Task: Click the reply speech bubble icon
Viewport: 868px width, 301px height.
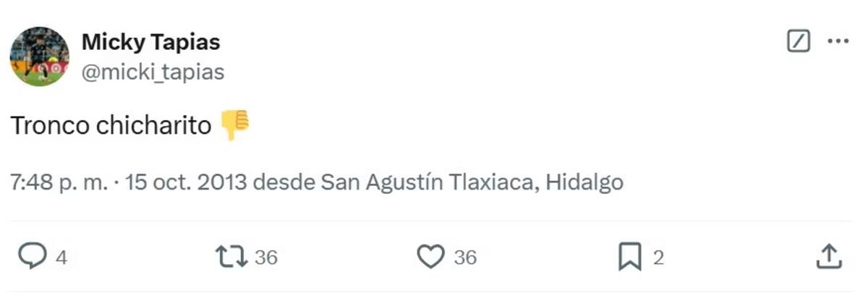Action: point(32,257)
